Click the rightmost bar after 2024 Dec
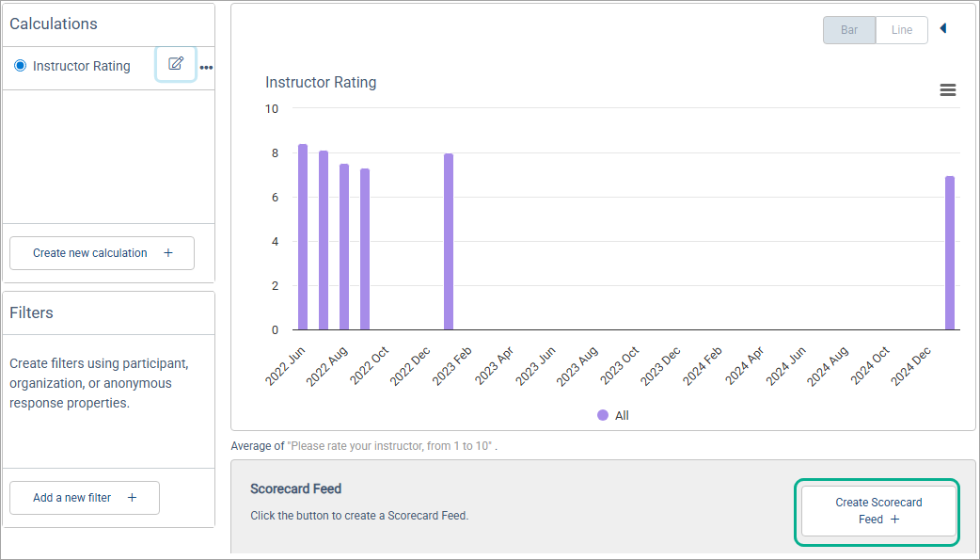 (950, 253)
